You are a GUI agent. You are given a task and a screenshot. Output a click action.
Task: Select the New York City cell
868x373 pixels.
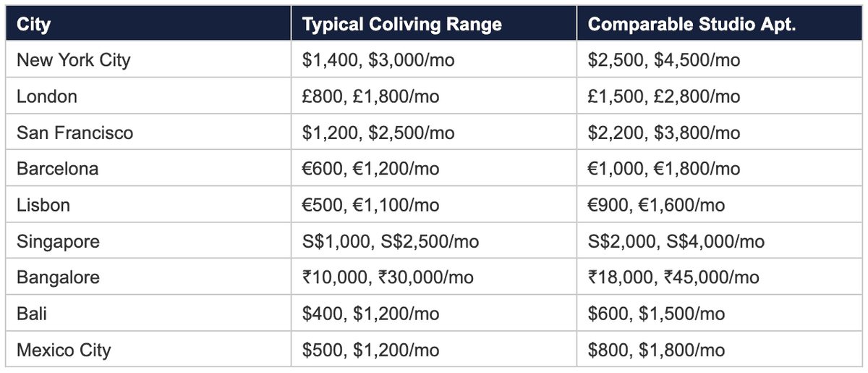point(73,60)
